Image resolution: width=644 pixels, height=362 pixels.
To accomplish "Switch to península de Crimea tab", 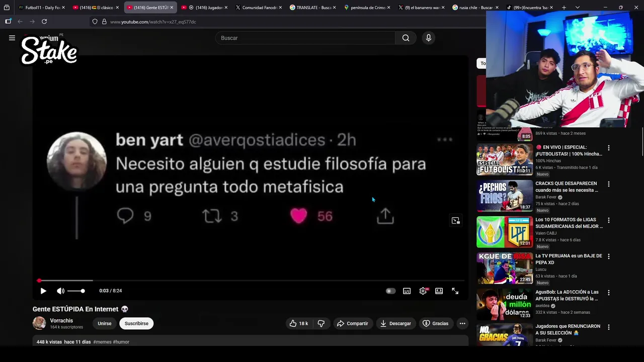I will pos(367,8).
